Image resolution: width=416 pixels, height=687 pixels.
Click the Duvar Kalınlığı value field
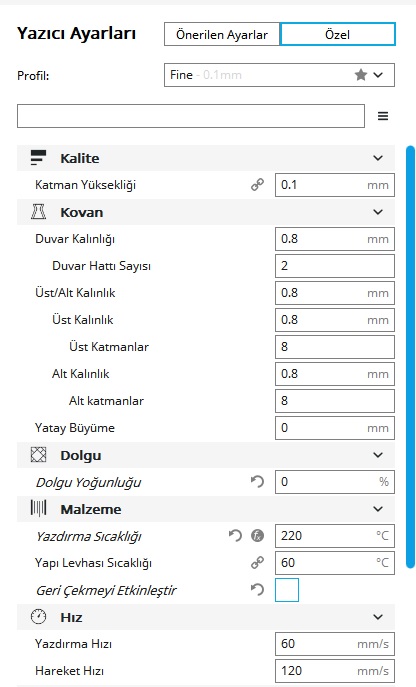point(335,239)
